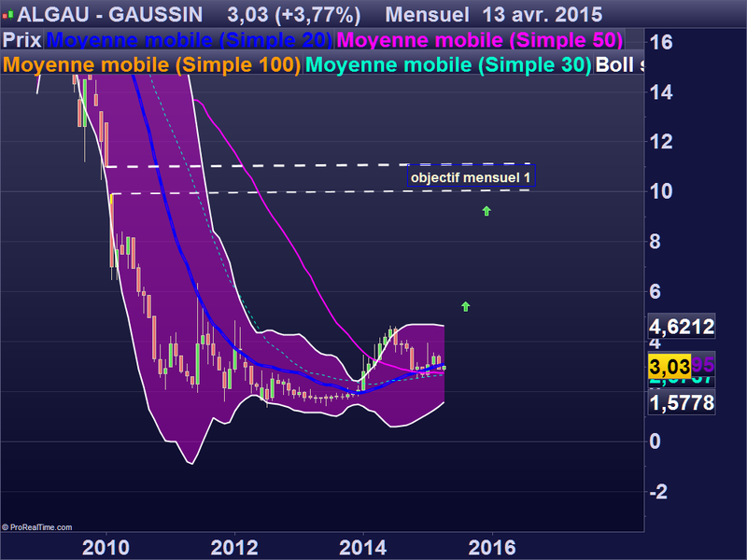
Task: Click the 4,6212 upper band price label
Action: coord(682,327)
